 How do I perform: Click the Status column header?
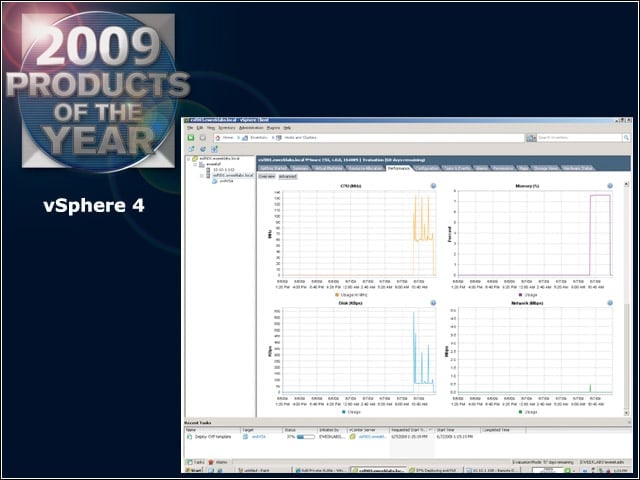click(300, 430)
